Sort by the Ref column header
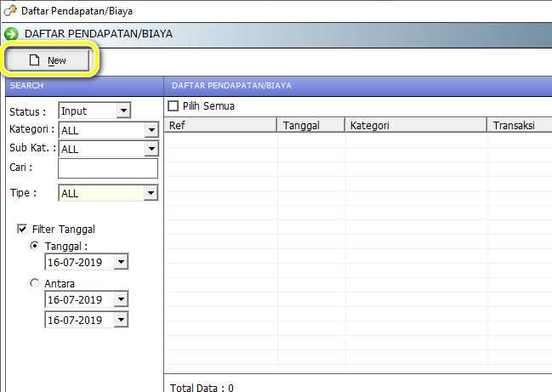The width and height of the screenshot is (552, 392). (x=221, y=126)
